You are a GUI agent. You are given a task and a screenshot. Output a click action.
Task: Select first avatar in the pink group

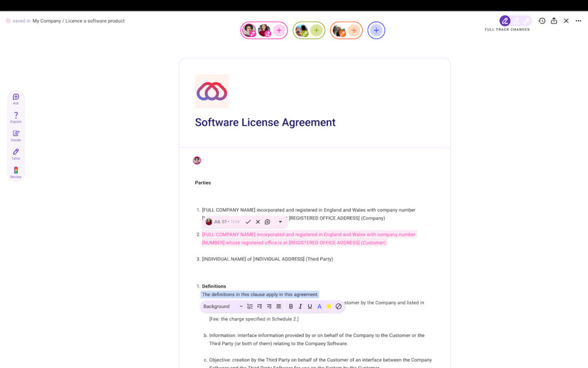(249, 30)
